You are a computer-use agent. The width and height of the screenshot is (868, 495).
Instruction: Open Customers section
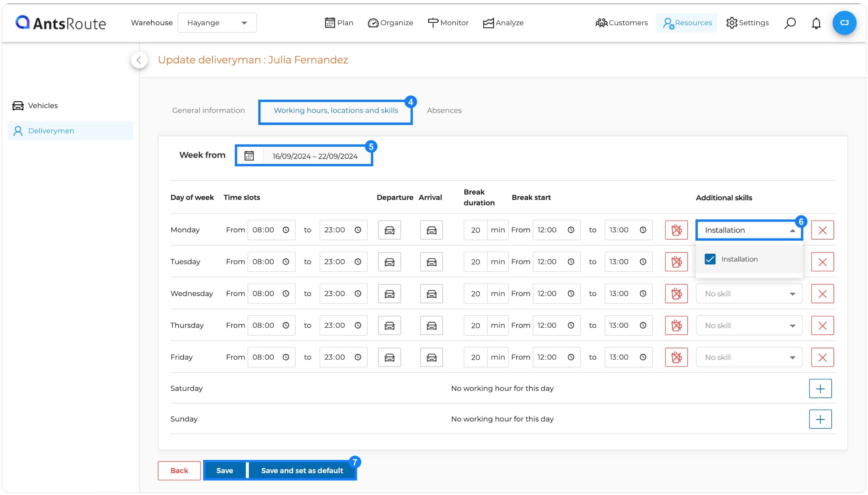tap(621, 23)
